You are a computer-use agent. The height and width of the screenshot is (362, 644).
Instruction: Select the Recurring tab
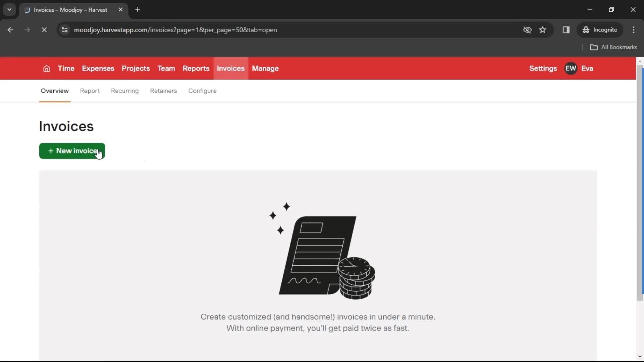click(125, 90)
